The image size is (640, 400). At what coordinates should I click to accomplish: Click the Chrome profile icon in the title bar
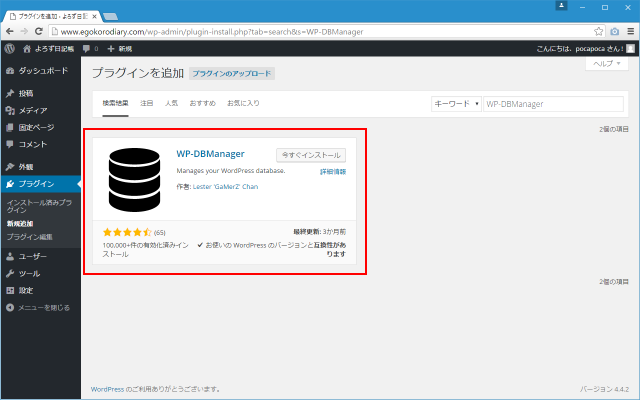pyautogui.click(x=561, y=6)
